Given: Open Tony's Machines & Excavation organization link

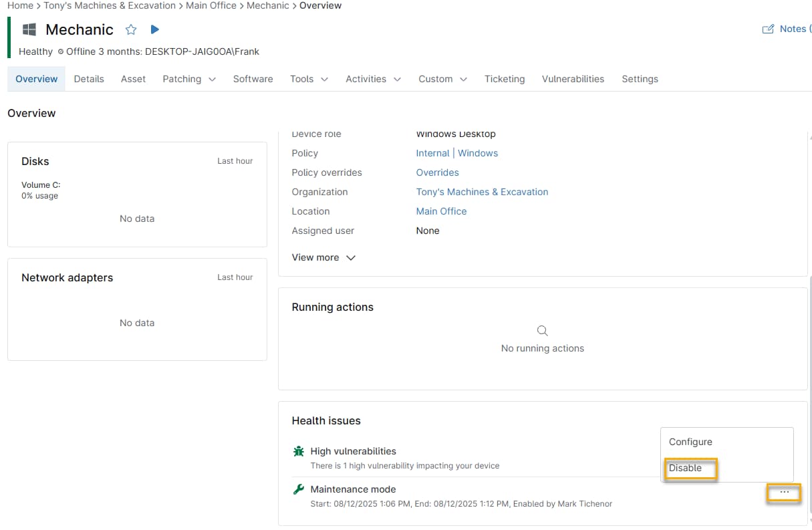Looking at the screenshot, I should click(482, 192).
